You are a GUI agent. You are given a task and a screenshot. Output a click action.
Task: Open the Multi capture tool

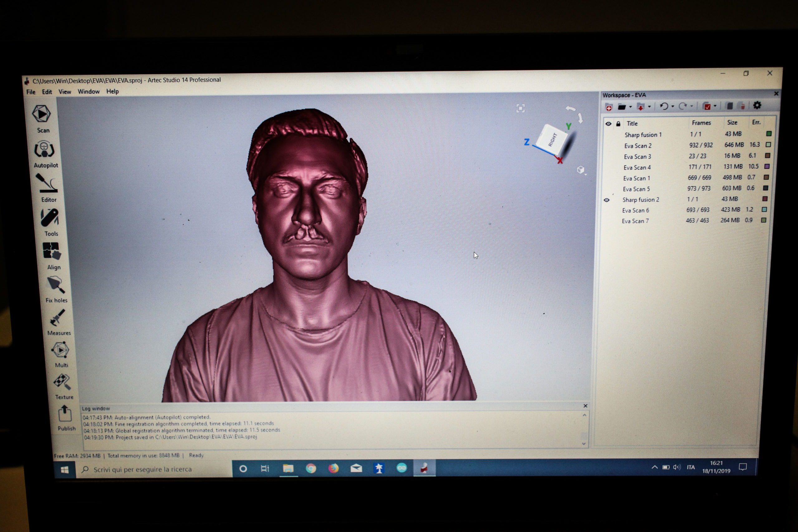[x=61, y=355]
